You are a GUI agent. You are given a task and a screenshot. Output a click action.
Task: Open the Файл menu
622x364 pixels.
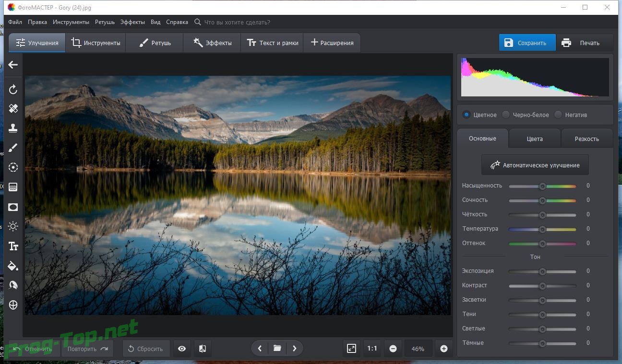[15, 22]
